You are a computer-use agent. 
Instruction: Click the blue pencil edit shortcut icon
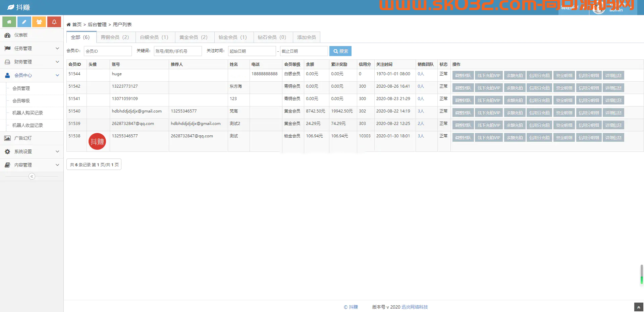[x=24, y=22]
